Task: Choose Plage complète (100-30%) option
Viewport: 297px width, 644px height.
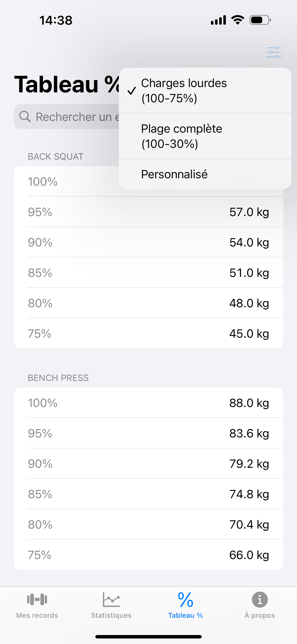Action: (205, 136)
